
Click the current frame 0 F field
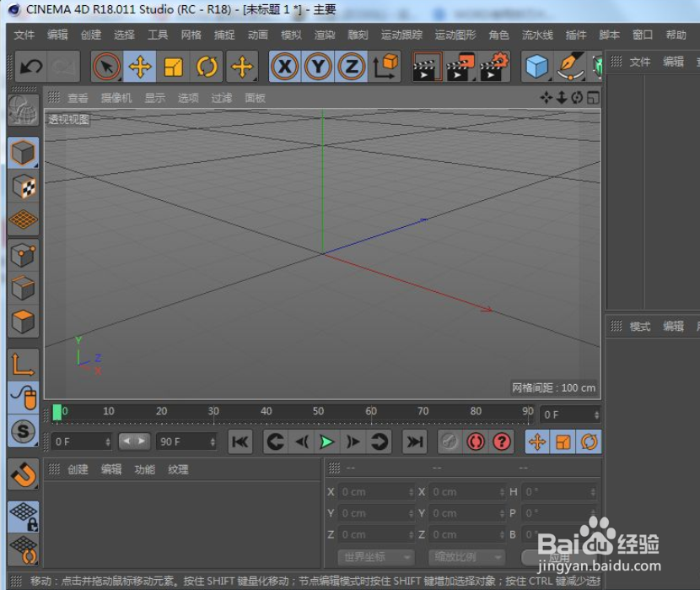(x=569, y=414)
